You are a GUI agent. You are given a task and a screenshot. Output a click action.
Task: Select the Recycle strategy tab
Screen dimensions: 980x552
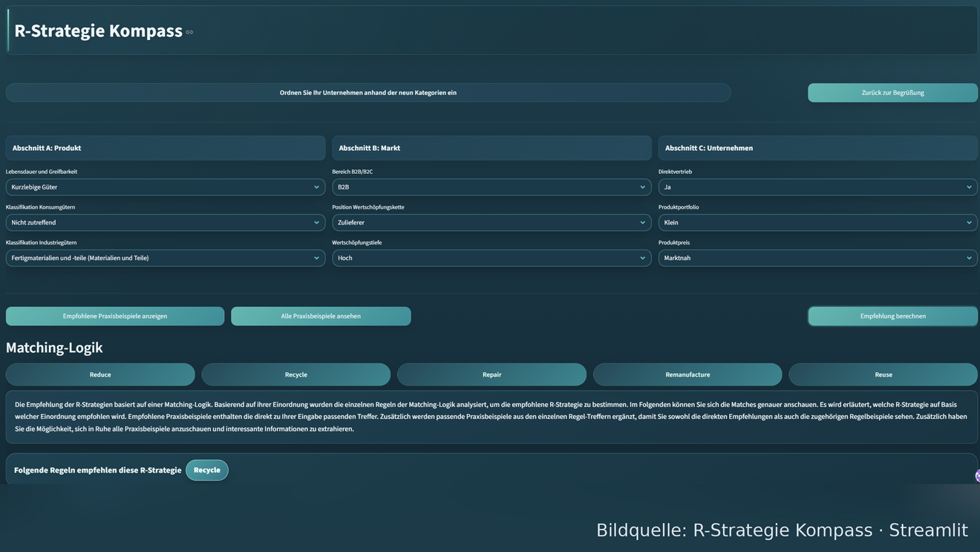pyautogui.click(x=296, y=374)
